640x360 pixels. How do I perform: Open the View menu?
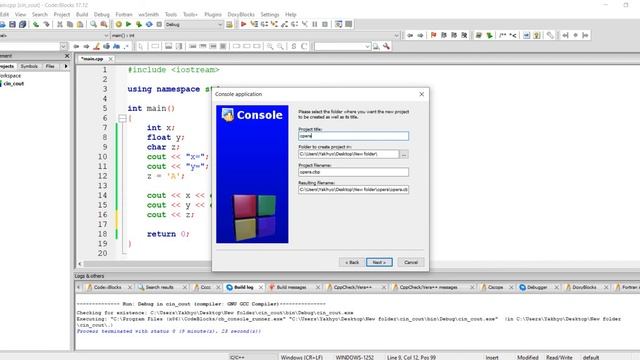pos(20,14)
